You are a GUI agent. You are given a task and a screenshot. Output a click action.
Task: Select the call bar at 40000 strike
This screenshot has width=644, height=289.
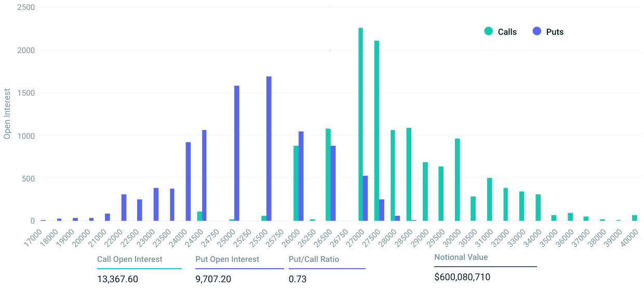pyautogui.click(x=635, y=218)
